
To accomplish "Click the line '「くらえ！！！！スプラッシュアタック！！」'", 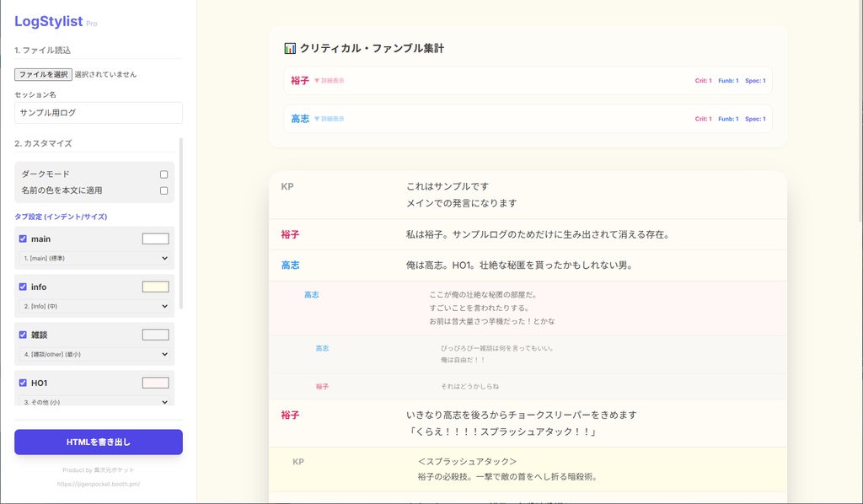I will pyautogui.click(x=502, y=432).
